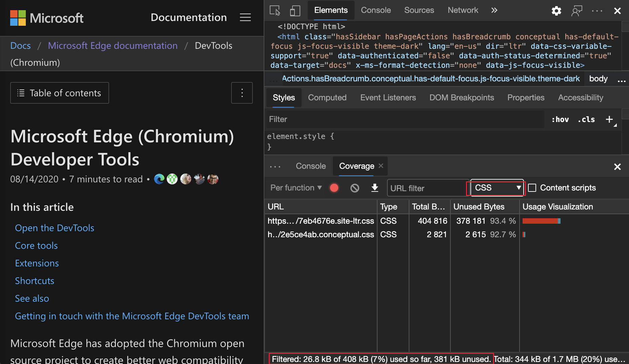Follow the Core tools link

[x=36, y=245]
